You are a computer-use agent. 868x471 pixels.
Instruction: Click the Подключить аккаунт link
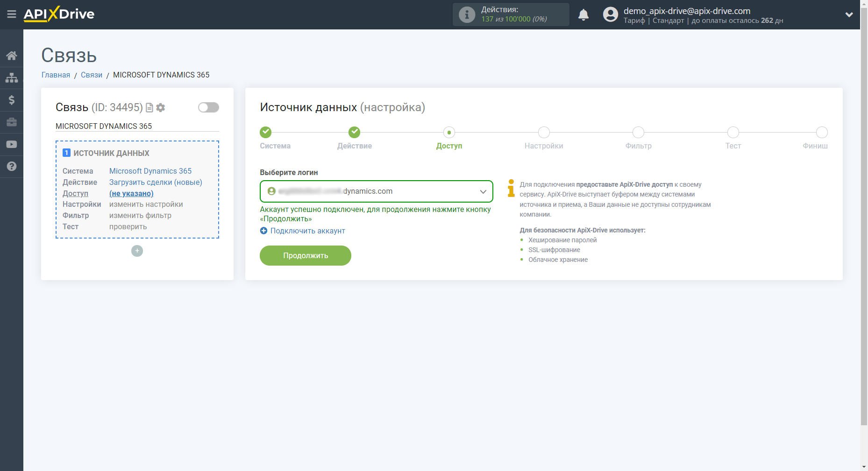coord(308,231)
